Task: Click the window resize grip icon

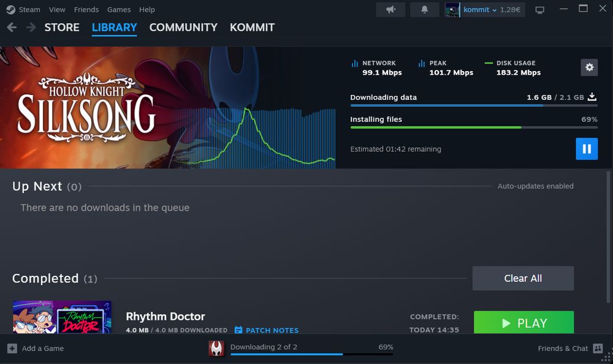Action: [x=607, y=358]
